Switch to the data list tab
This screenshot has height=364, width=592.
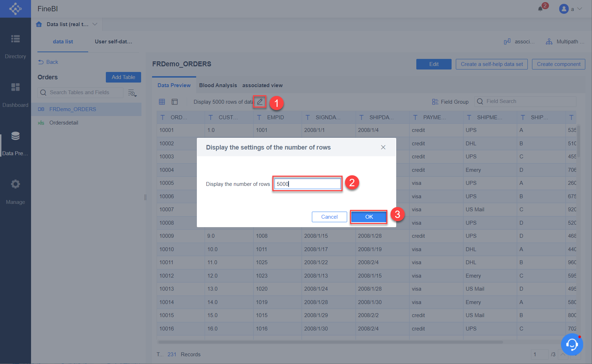pos(63,42)
